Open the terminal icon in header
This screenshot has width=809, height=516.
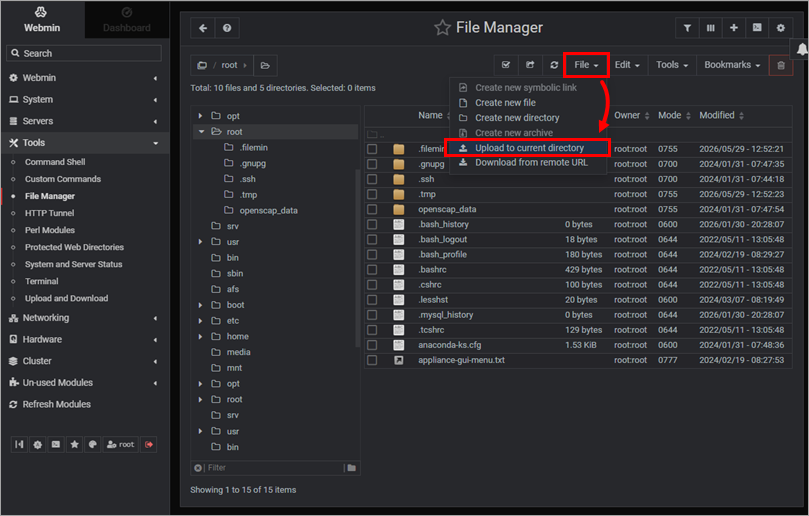(757, 28)
